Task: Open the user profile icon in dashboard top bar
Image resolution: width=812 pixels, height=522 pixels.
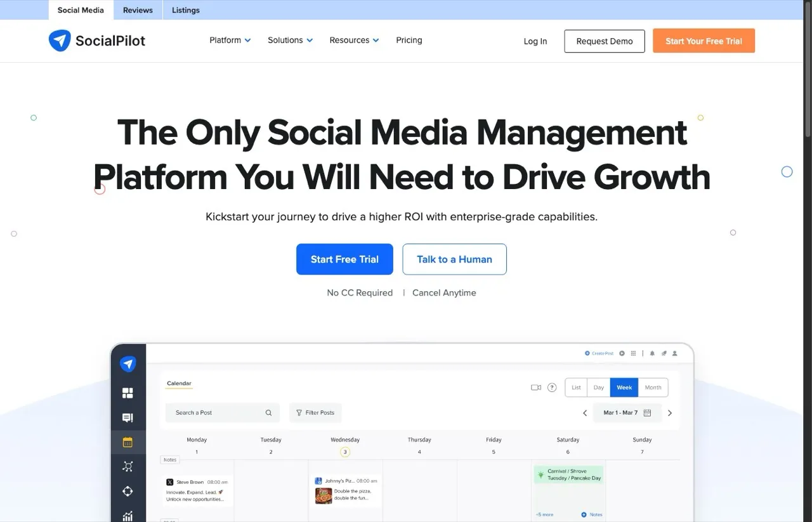Action: point(675,353)
